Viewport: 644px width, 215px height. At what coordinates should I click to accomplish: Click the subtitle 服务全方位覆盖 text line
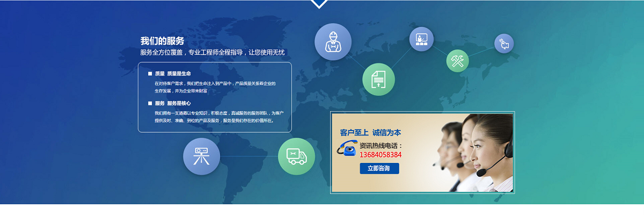point(213,53)
